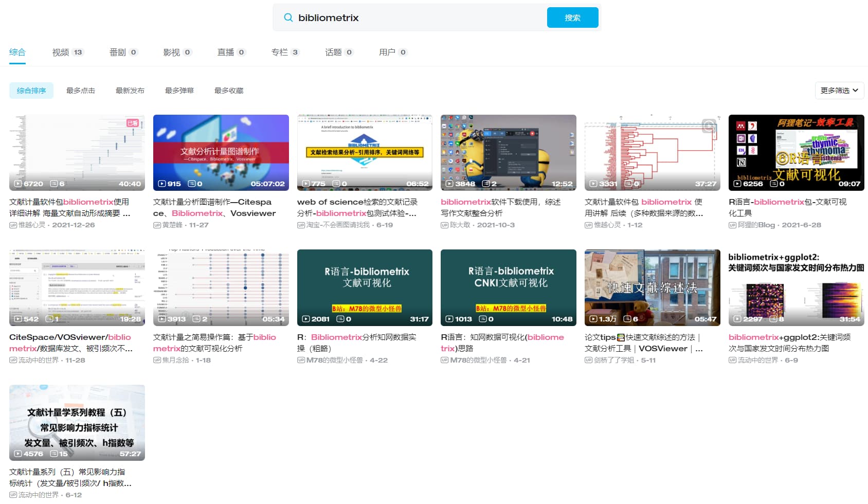
Task: Click play count icon beside 6720
Action: click(18, 184)
